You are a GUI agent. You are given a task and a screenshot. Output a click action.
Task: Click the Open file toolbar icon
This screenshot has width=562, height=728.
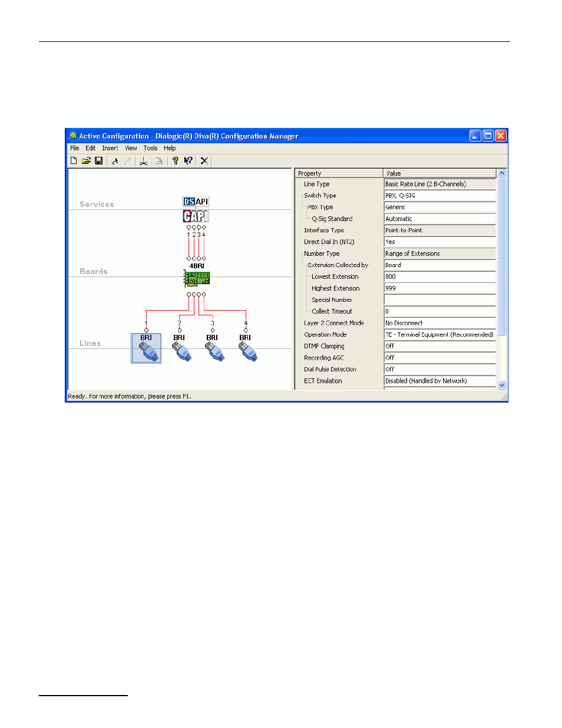(x=87, y=160)
